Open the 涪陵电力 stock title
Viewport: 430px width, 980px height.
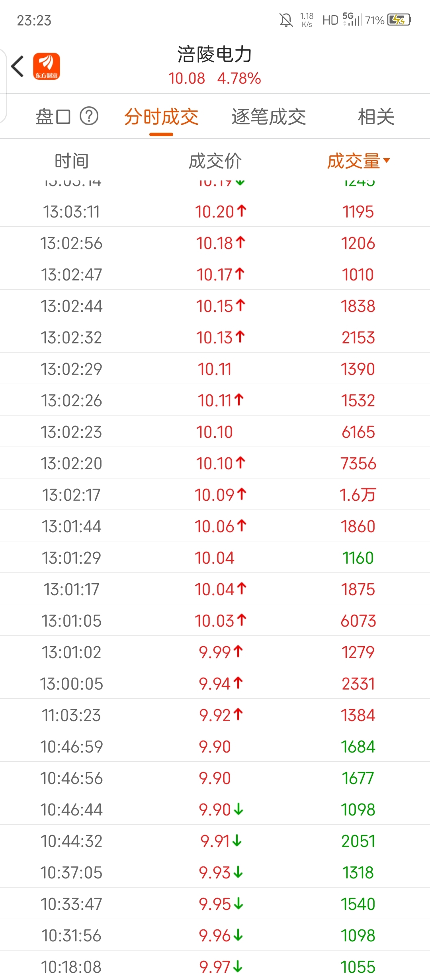(x=215, y=55)
